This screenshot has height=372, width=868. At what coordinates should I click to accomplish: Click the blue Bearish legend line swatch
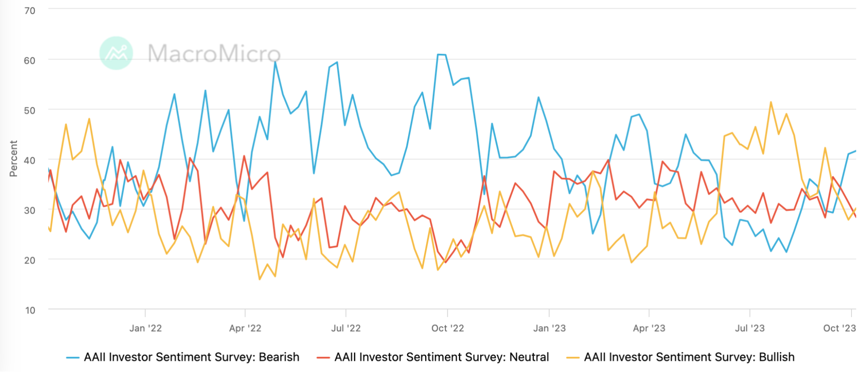point(73,358)
